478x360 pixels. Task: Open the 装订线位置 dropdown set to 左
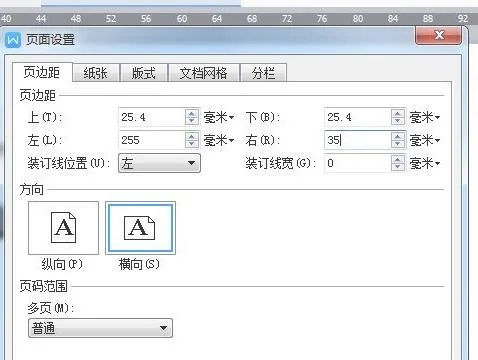click(159, 163)
